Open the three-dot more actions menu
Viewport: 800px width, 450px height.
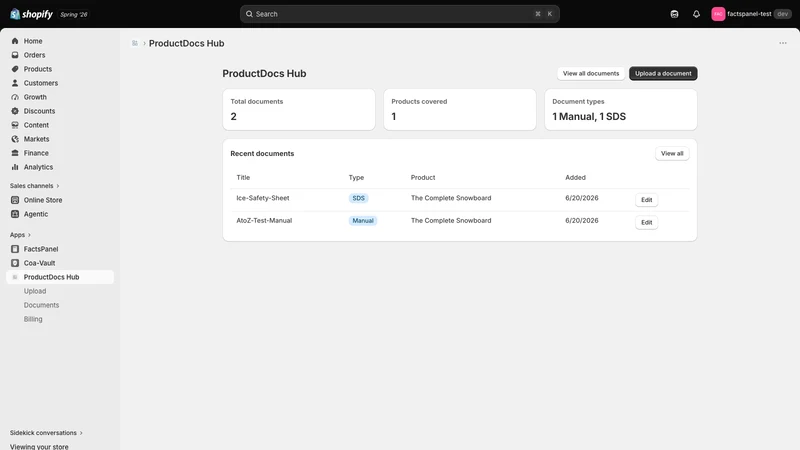click(x=783, y=43)
